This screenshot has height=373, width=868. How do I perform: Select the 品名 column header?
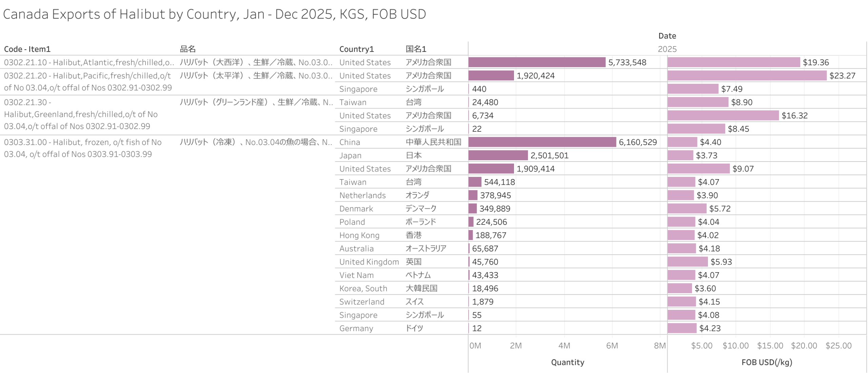188,49
